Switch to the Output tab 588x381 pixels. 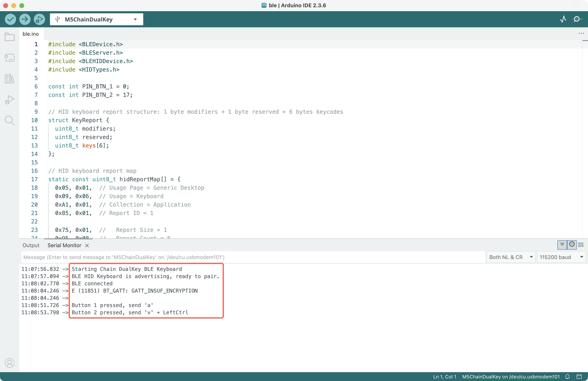click(x=31, y=245)
